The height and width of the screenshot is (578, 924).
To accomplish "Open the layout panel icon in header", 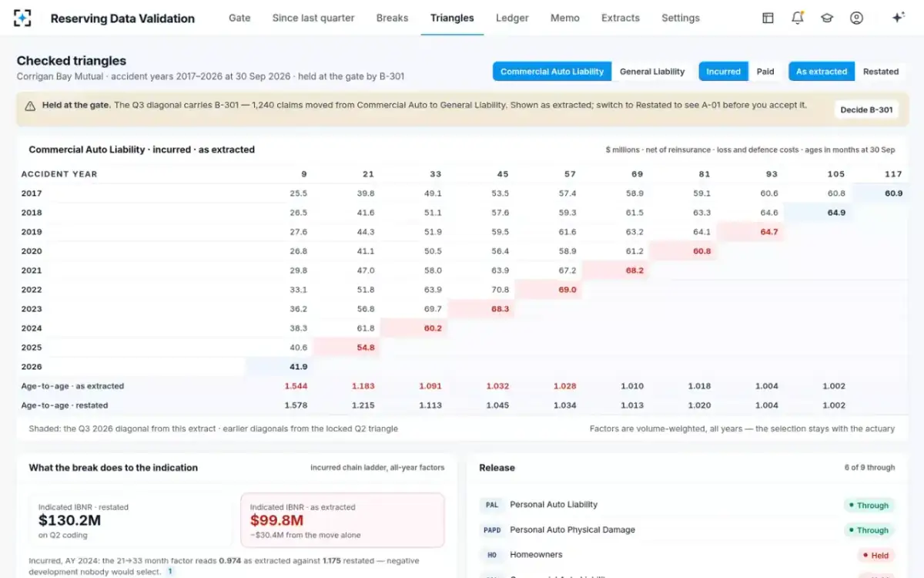I will (768, 18).
